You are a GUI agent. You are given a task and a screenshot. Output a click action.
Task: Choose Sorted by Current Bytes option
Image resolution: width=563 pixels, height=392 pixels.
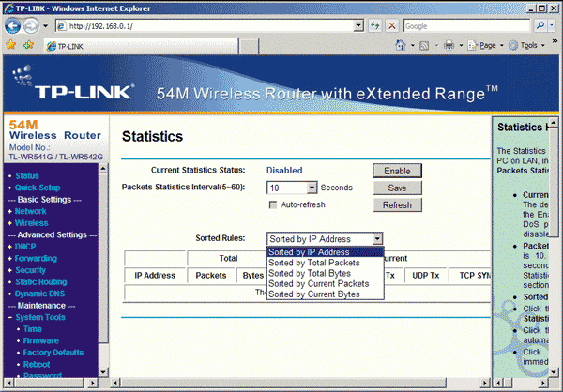pos(326,294)
